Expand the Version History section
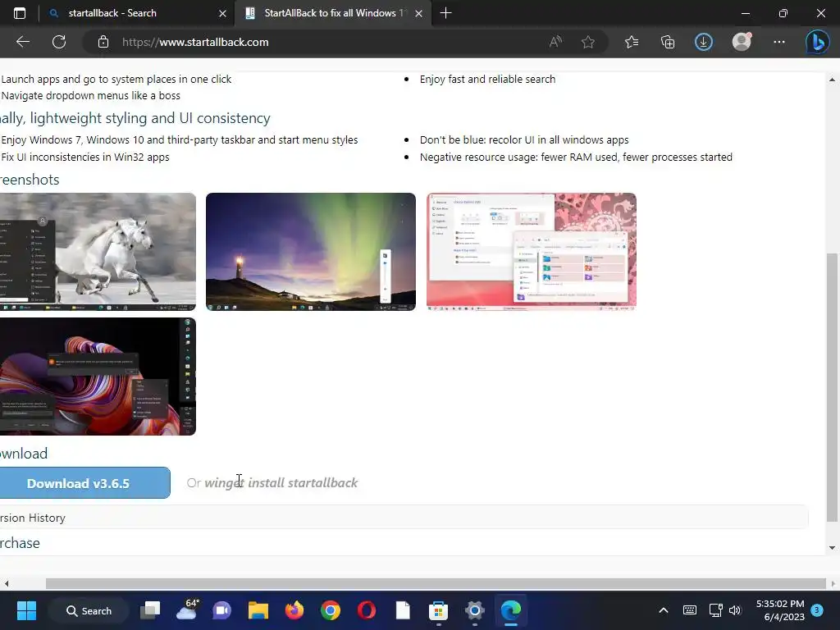The width and height of the screenshot is (840, 630). (x=404, y=518)
